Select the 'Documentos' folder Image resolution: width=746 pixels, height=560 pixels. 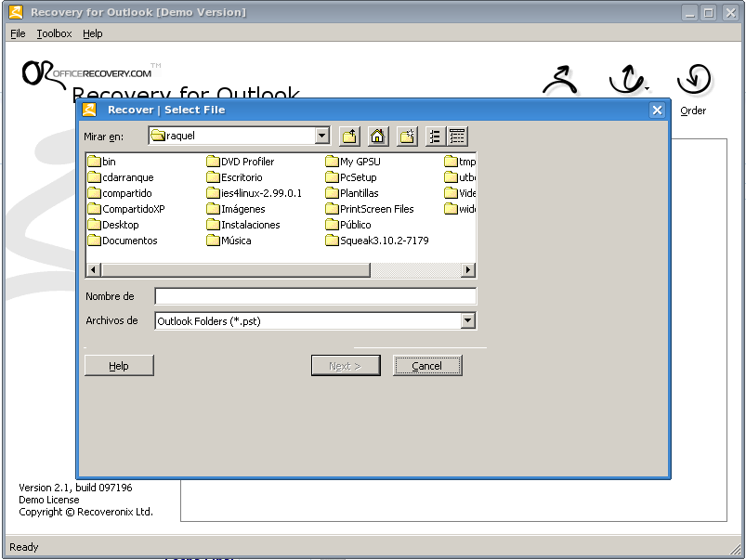(123, 240)
